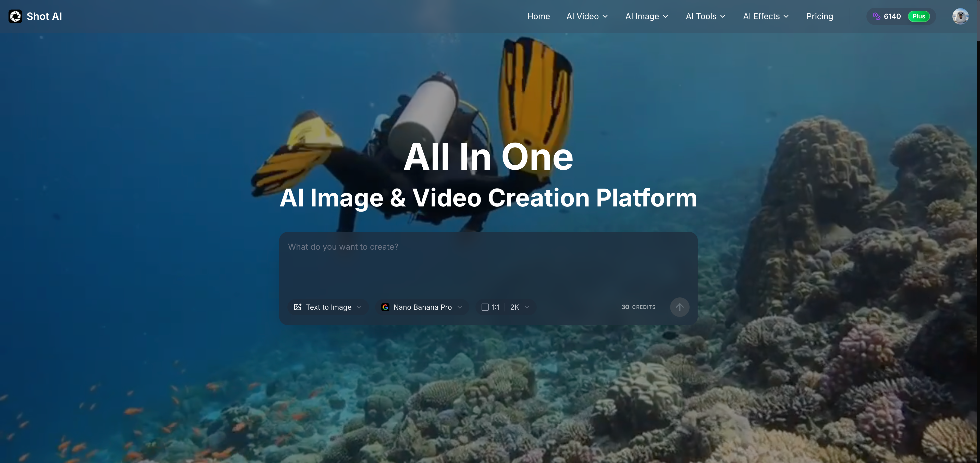Select the Text to Image mode icon
Screen dimensions: 980x463
tap(298, 307)
